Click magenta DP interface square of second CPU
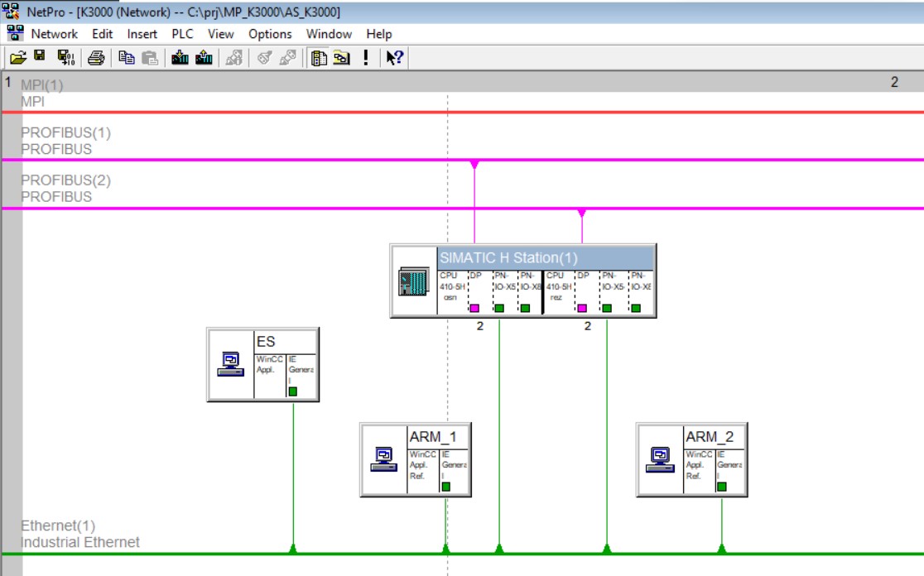Image resolution: width=924 pixels, height=576 pixels. 582,308
